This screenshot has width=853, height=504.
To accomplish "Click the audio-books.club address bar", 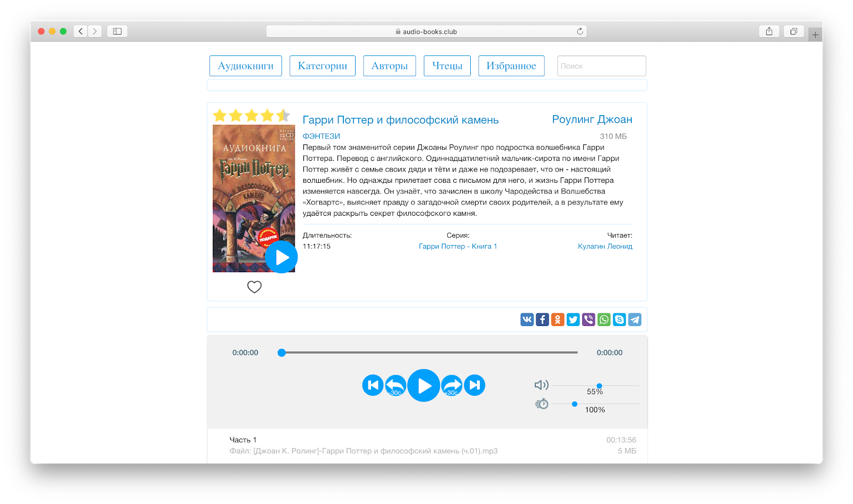I will click(x=426, y=31).
